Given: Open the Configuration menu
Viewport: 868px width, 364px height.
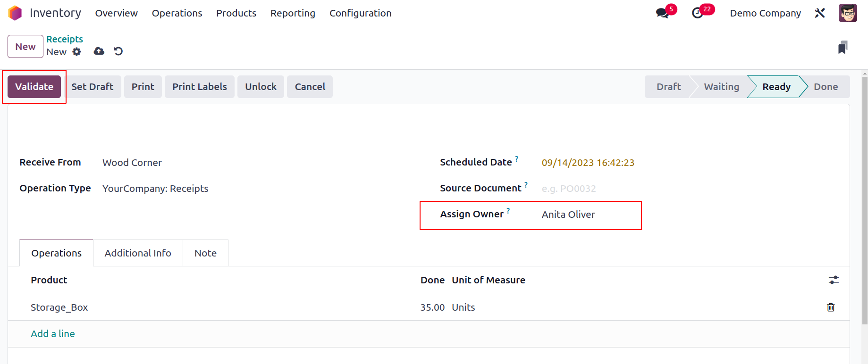Looking at the screenshot, I should coord(360,13).
